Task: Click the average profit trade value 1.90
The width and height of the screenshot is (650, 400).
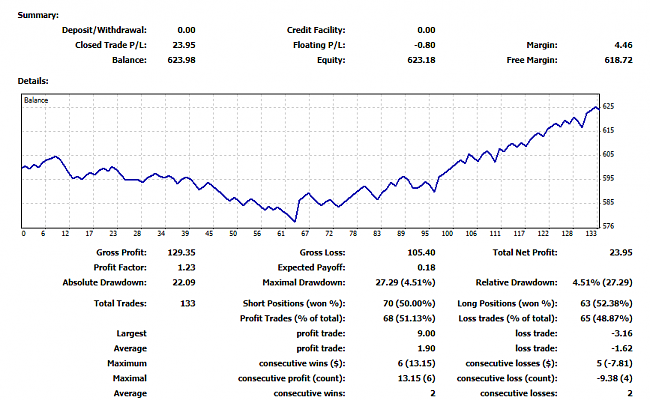Action: click(427, 348)
